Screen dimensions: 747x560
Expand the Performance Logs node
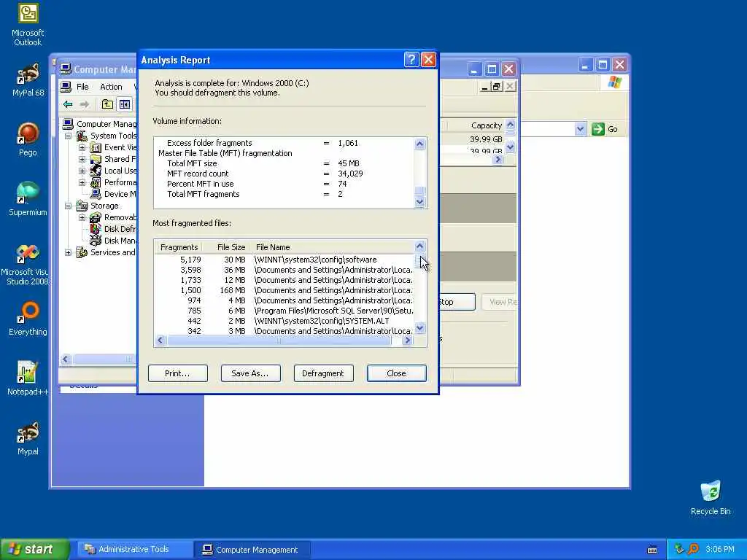(x=82, y=182)
